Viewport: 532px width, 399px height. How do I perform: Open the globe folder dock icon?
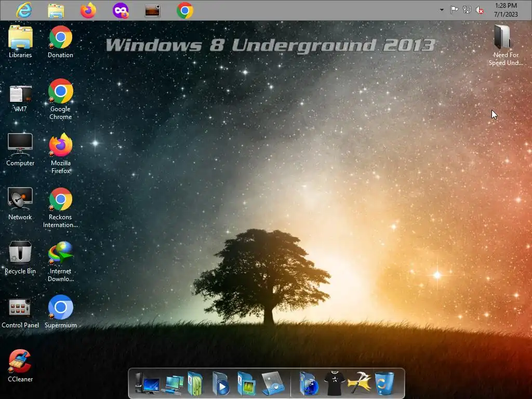[309, 383]
